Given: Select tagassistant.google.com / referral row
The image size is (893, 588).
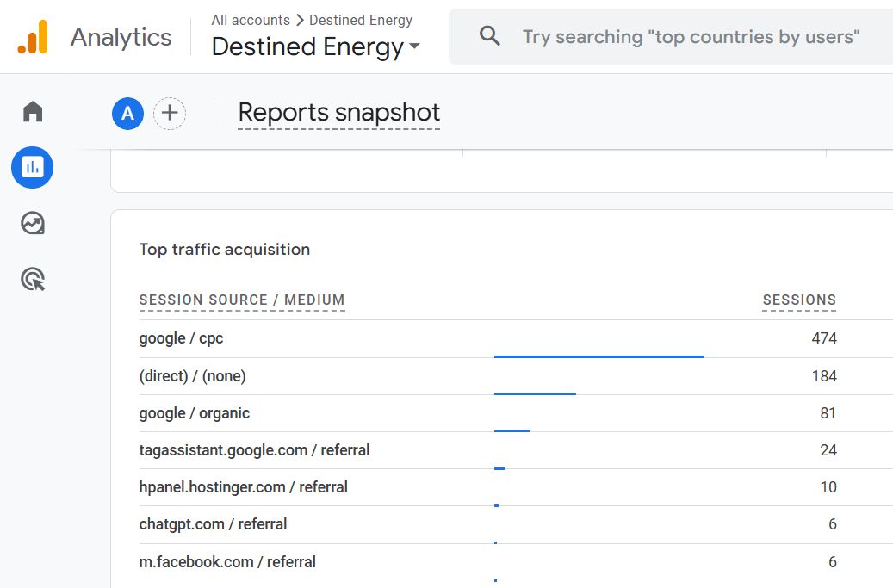Looking at the screenshot, I should pos(516,450).
